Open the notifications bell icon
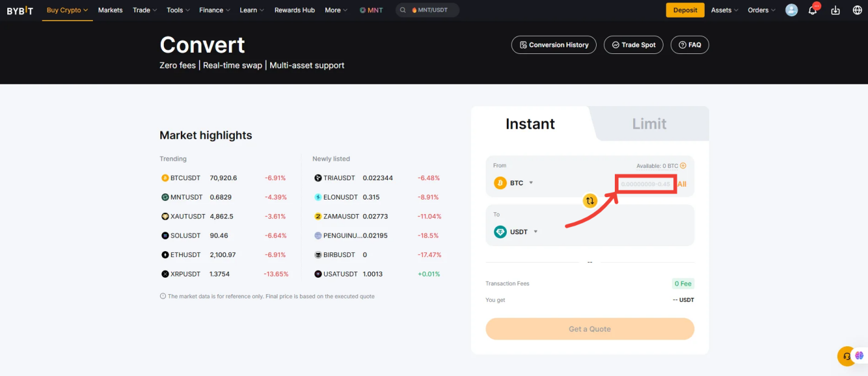 (813, 10)
